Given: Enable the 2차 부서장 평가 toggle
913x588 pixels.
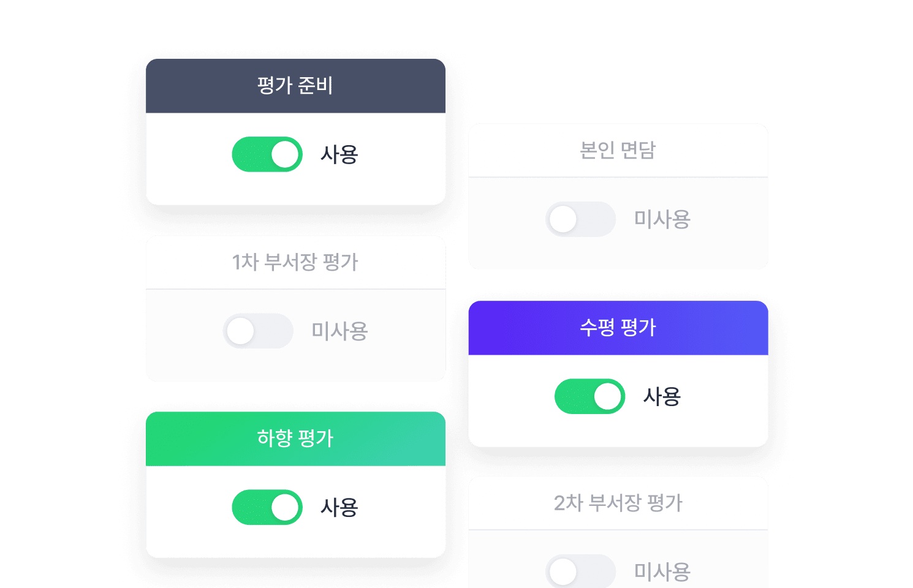Looking at the screenshot, I should 580,571.
